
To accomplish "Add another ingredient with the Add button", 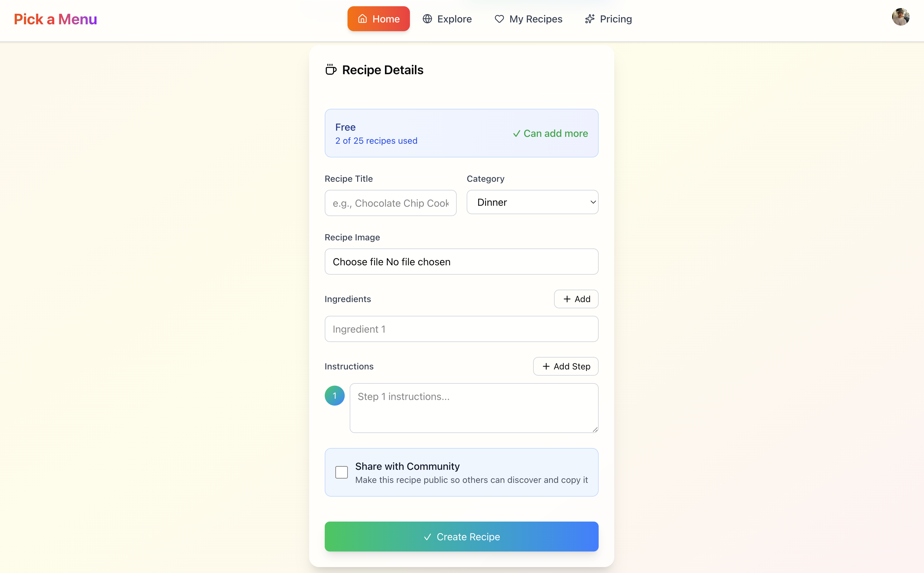I will tap(576, 299).
